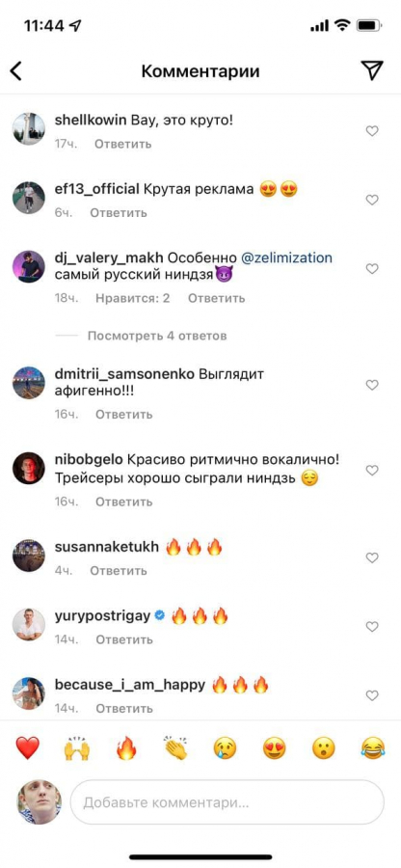The width and height of the screenshot is (401, 868).
Task: Open the @zelimization mention link
Action: click(x=286, y=258)
